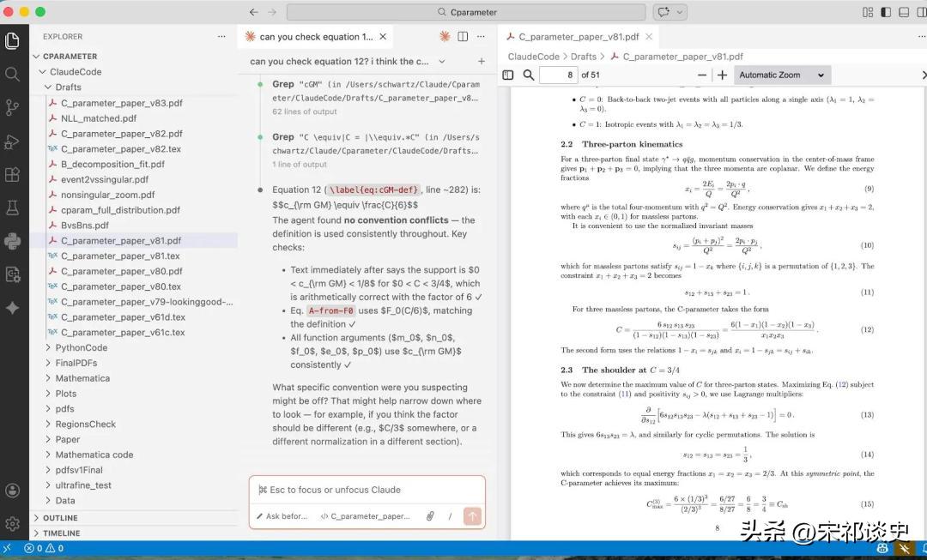927x560 pixels.
Task: Click the Claude logo in editor toolbar
Action: point(445,37)
